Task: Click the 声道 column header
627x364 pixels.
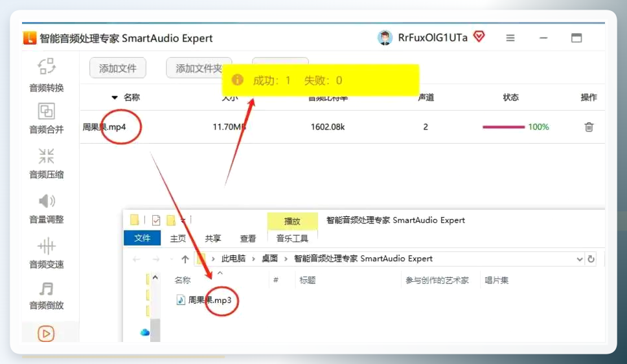Action: 426,97
